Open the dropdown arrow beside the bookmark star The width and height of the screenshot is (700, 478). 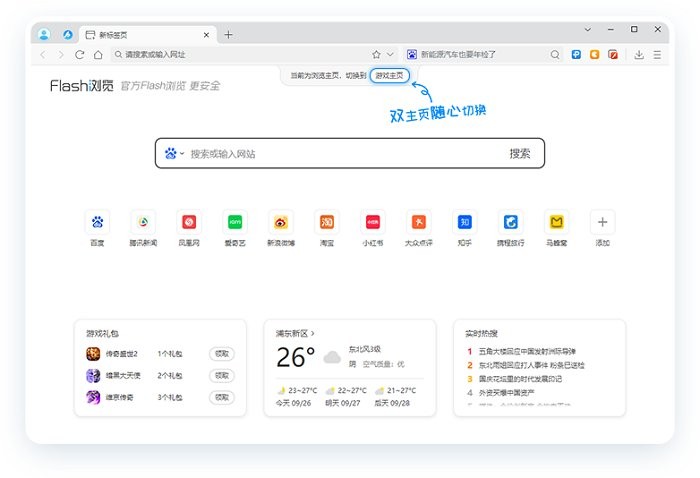[390, 55]
